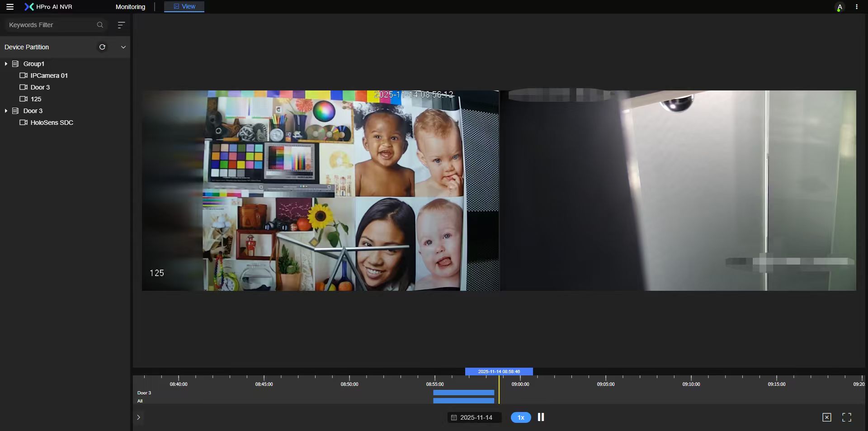This screenshot has height=431, width=868.
Task: Toggle the 1x playback speed
Action: click(520, 417)
